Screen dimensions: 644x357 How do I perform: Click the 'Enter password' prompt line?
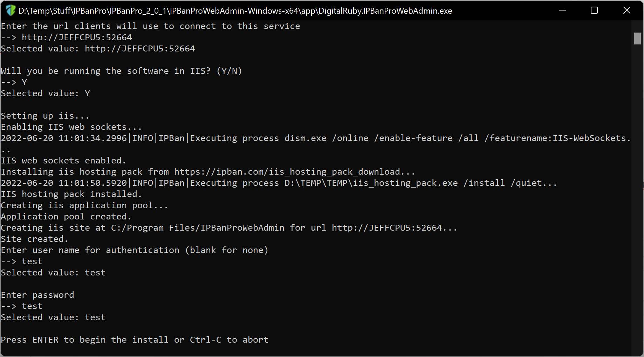tap(37, 295)
